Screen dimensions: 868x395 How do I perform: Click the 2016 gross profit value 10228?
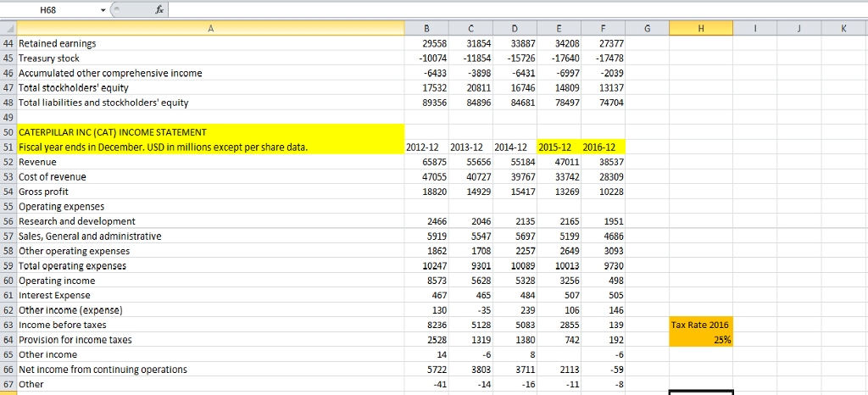[x=603, y=192]
